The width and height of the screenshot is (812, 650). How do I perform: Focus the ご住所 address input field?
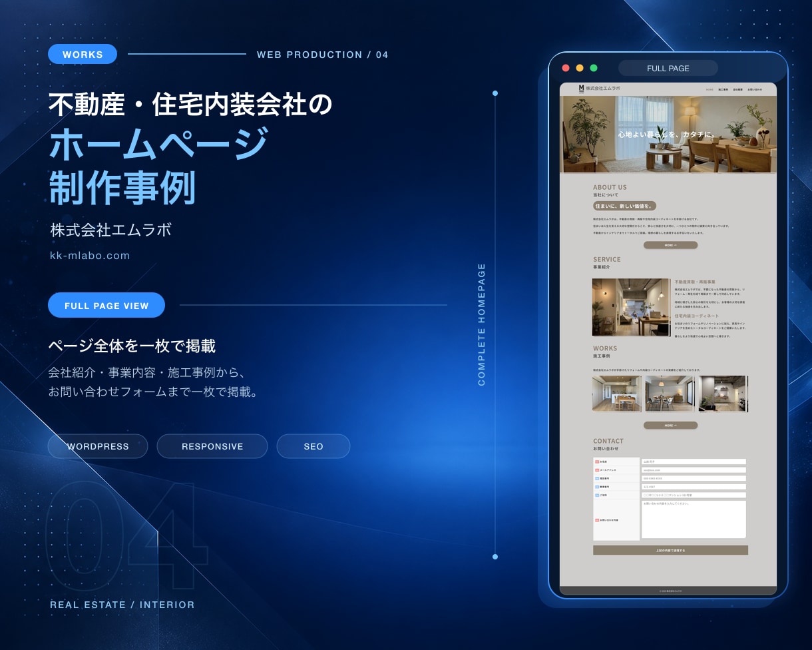(x=694, y=495)
